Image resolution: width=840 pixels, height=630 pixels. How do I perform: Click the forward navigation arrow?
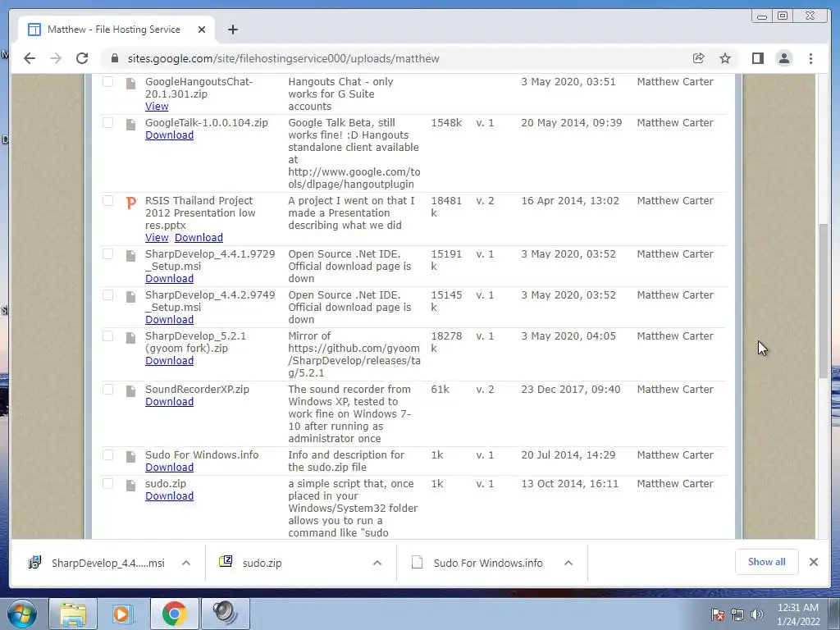pos(56,58)
